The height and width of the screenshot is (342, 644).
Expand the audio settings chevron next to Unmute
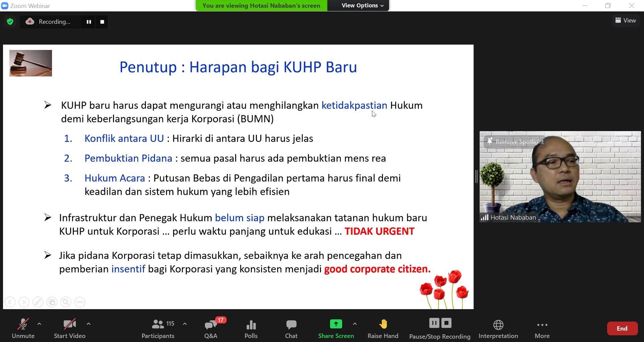pos(39,324)
